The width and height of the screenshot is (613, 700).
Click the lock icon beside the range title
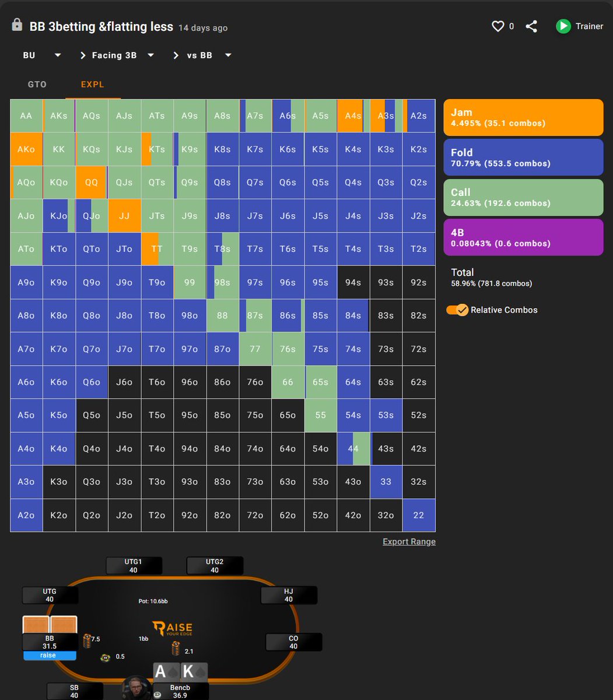tap(16, 26)
